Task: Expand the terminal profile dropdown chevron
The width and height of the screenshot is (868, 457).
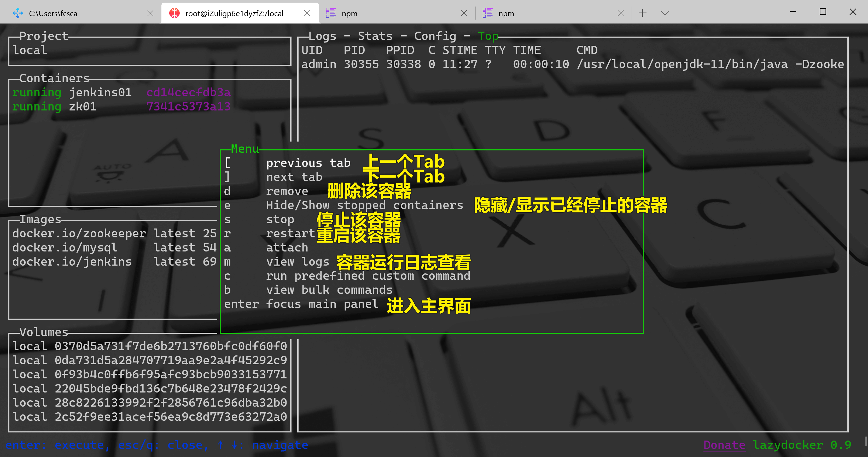Action: tap(665, 13)
